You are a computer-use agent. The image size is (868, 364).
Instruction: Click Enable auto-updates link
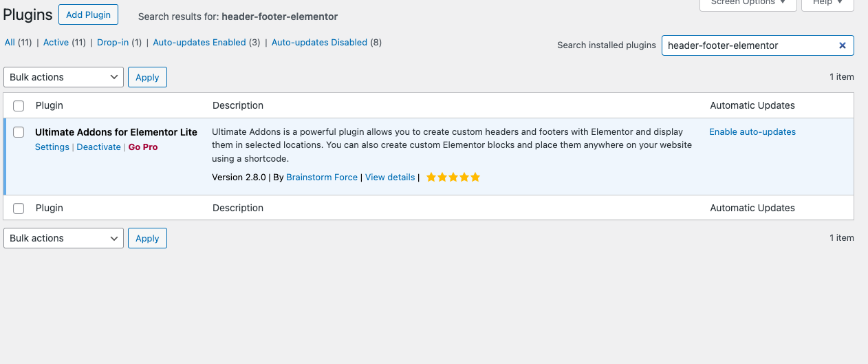point(752,132)
